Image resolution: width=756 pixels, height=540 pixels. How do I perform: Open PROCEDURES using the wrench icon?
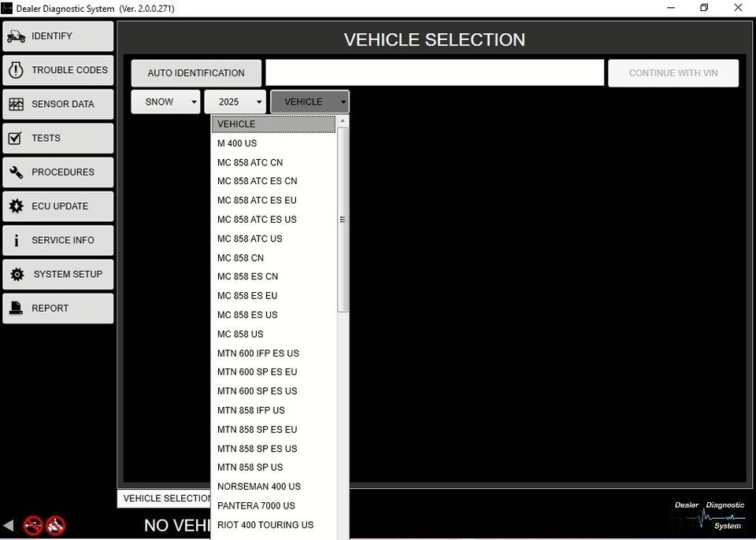[x=16, y=172]
